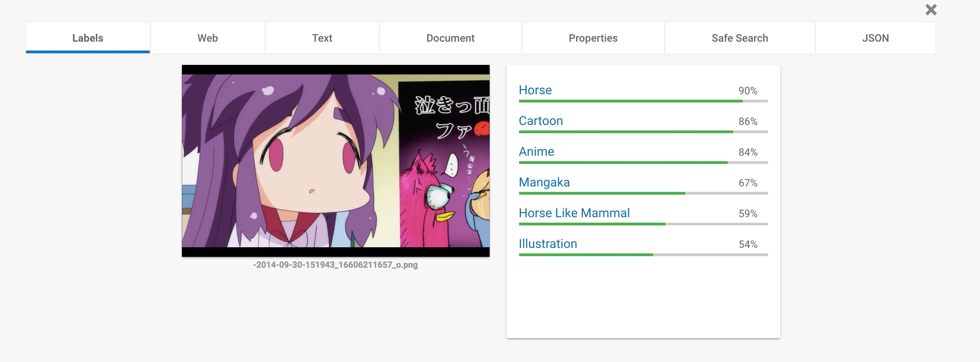Switch to the Labels tab

(x=88, y=38)
